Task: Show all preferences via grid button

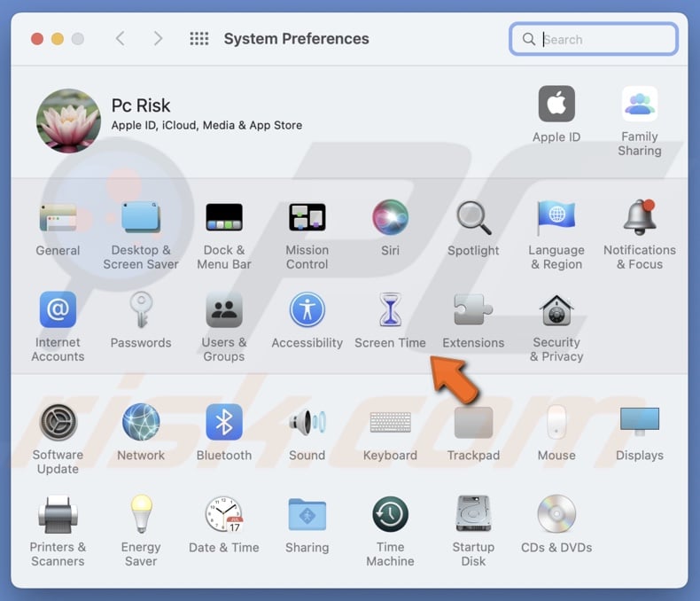Action: click(199, 39)
